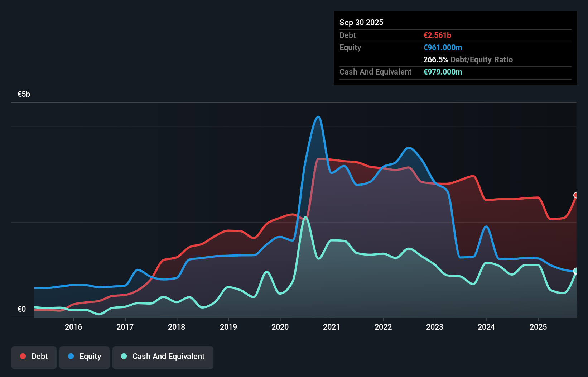Screen dimensions: 588x377
Task: Click the 2021 x-axis label
Action: [332, 327]
